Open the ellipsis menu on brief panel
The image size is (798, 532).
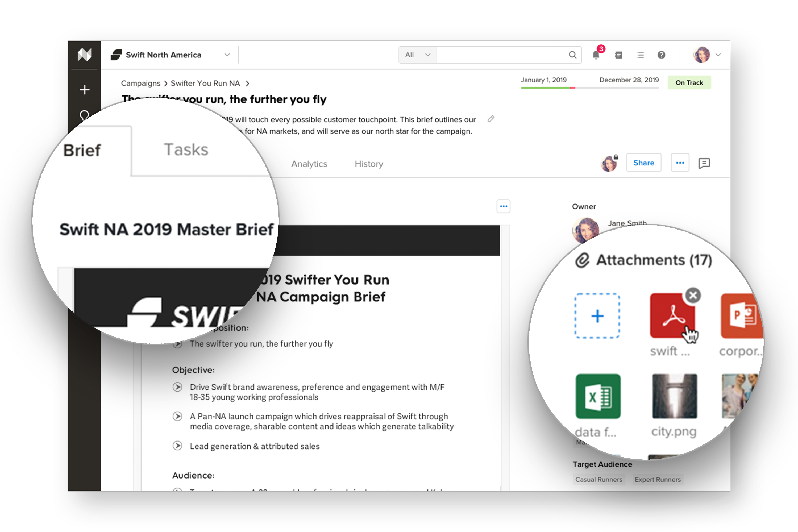point(504,206)
